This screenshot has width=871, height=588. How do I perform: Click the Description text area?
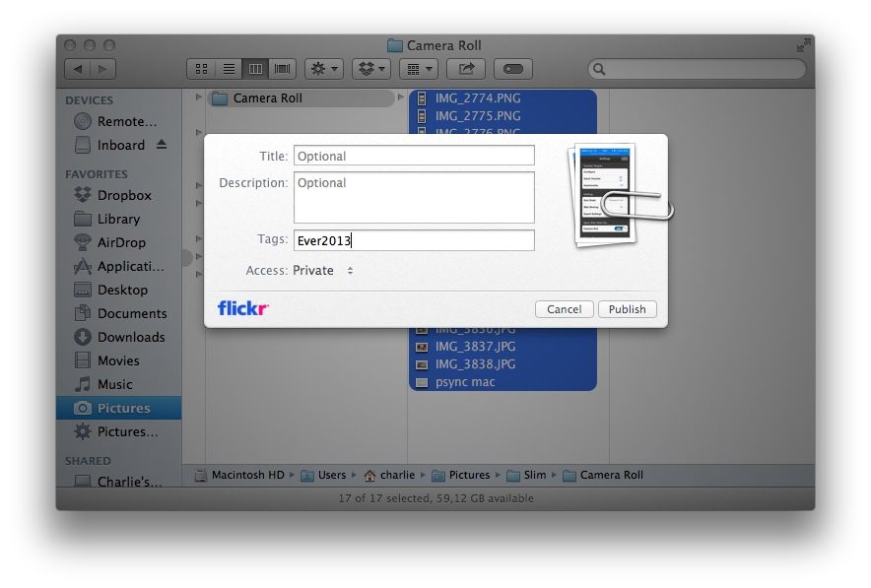(x=414, y=198)
